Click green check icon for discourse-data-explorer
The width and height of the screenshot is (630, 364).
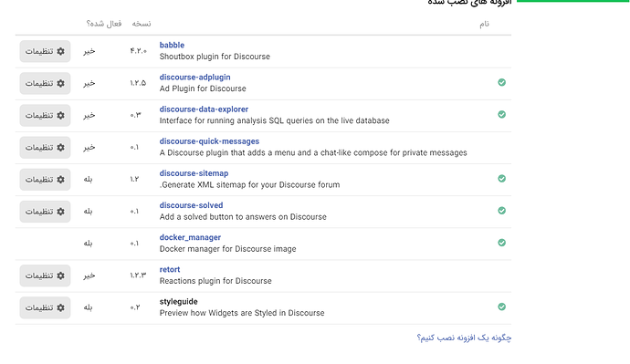502,114
